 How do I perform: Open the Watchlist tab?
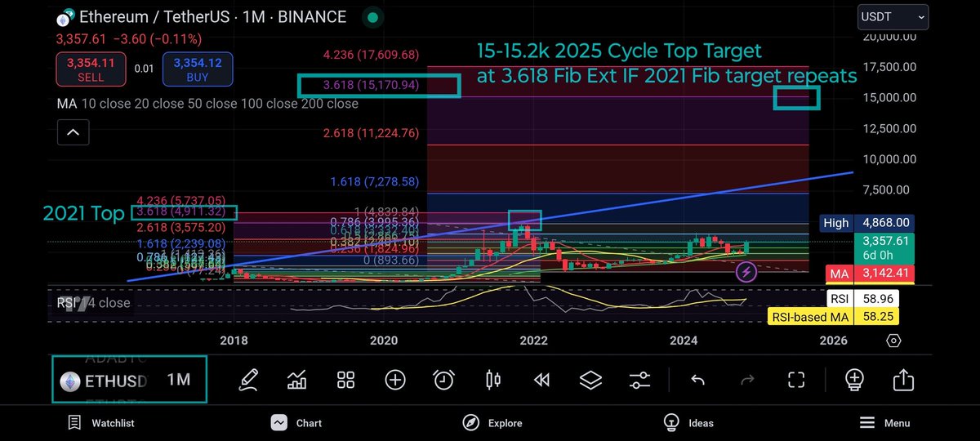tap(102, 422)
